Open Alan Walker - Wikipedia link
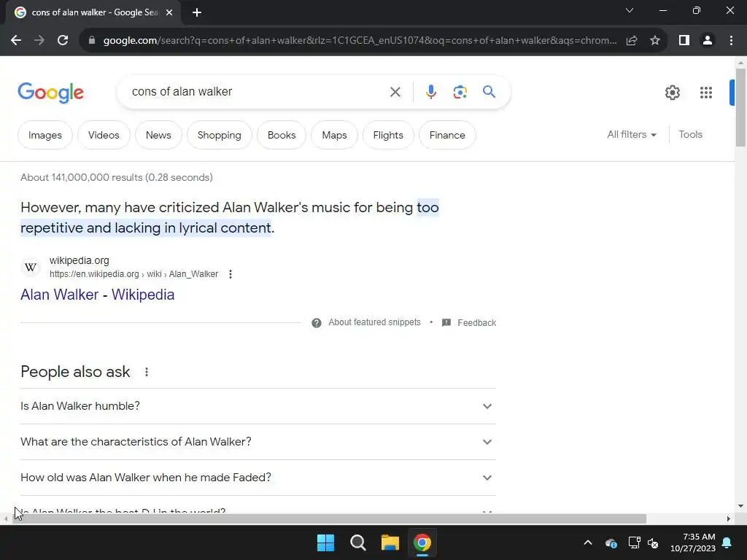The height and width of the screenshot is (560, 747). [x=97, y=295]
